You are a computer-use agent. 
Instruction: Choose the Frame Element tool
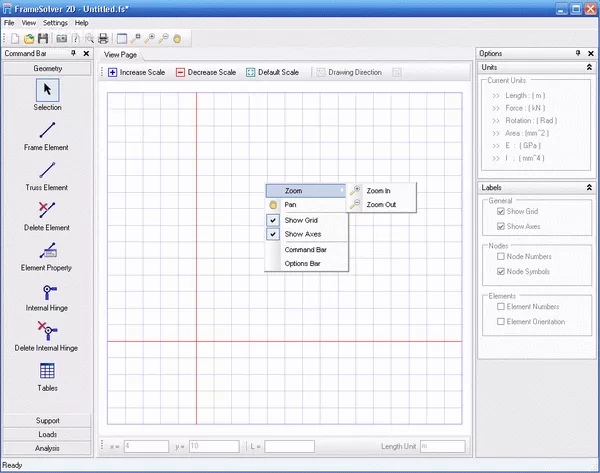pyautogui.click(x=47, y=136)
